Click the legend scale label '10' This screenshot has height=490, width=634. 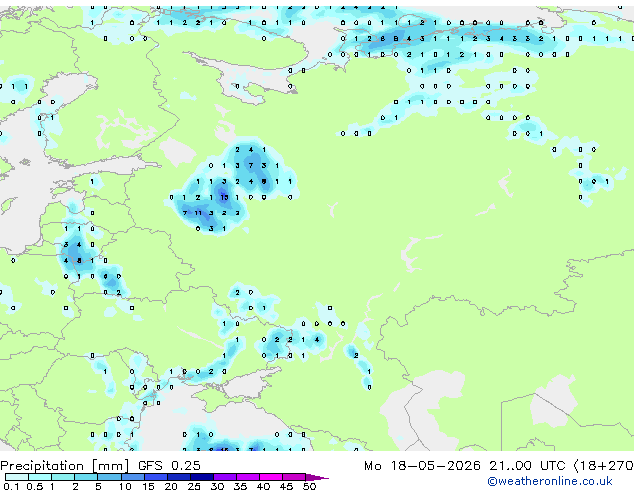click(x=125, y=486)
